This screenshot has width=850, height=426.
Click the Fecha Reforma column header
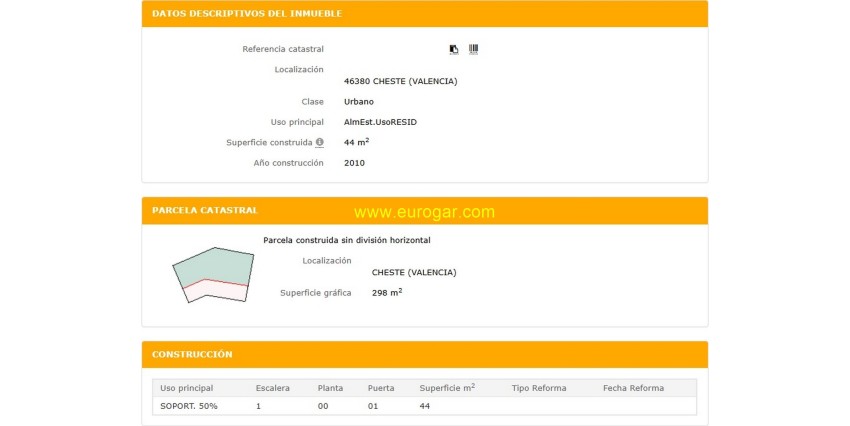633,388
